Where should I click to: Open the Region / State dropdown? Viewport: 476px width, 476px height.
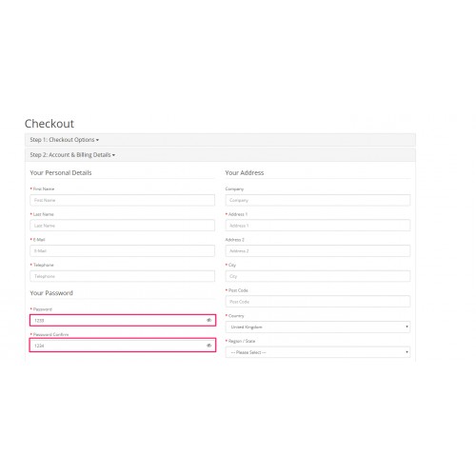[x=318, y=352]
